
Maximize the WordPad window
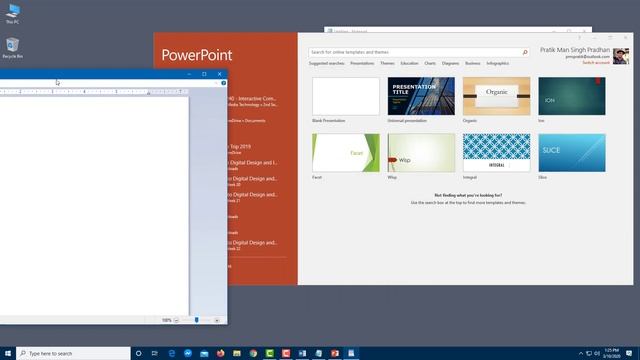tap(204, 74)
